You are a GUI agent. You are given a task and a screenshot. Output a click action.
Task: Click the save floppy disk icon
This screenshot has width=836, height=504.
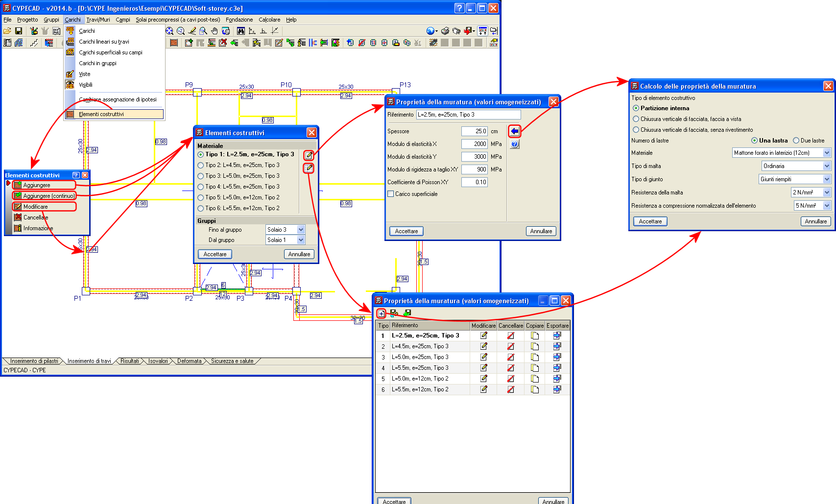(19, 31)
